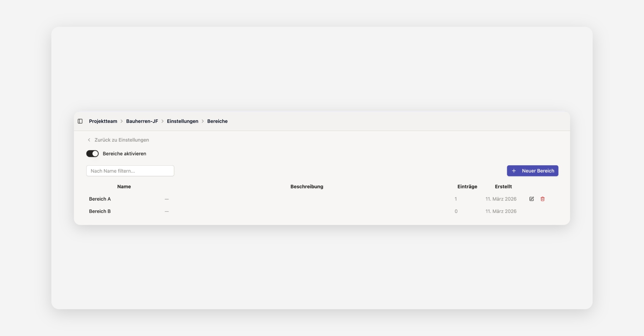
Task: Navigate to Einstellungen breadcrumb
Action: (x=182, y=121)
